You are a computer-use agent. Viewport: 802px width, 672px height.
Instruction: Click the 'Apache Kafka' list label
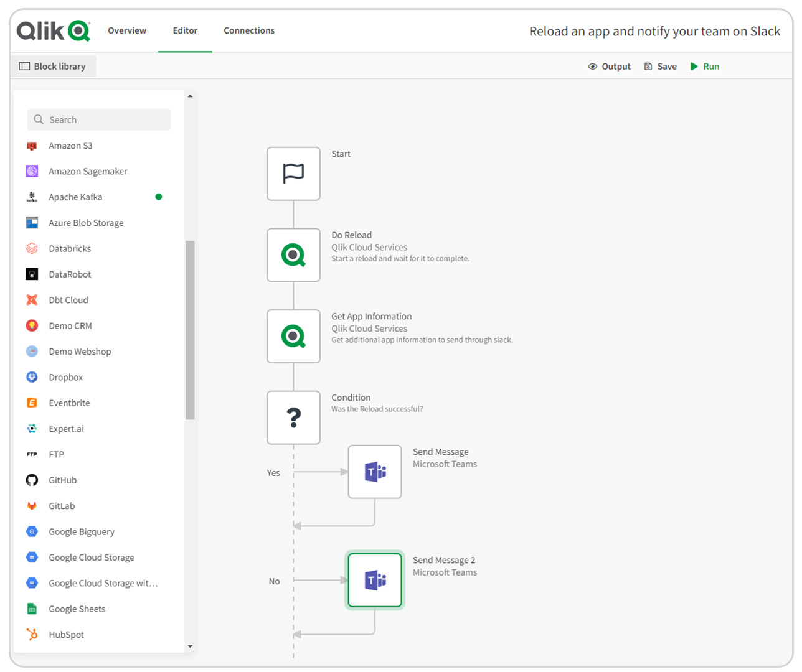pyautogui.click(x=75, y=197)
